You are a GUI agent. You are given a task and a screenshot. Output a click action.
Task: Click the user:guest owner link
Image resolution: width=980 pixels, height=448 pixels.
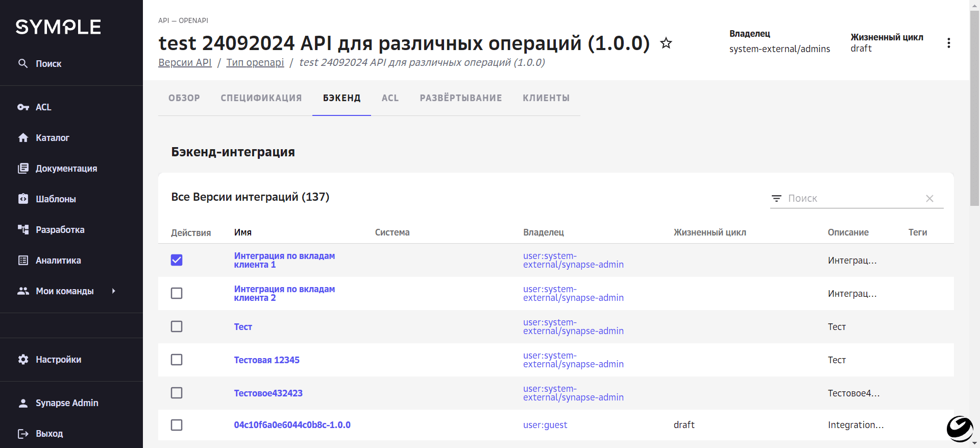pyautogui.click(x=545, y=425)
